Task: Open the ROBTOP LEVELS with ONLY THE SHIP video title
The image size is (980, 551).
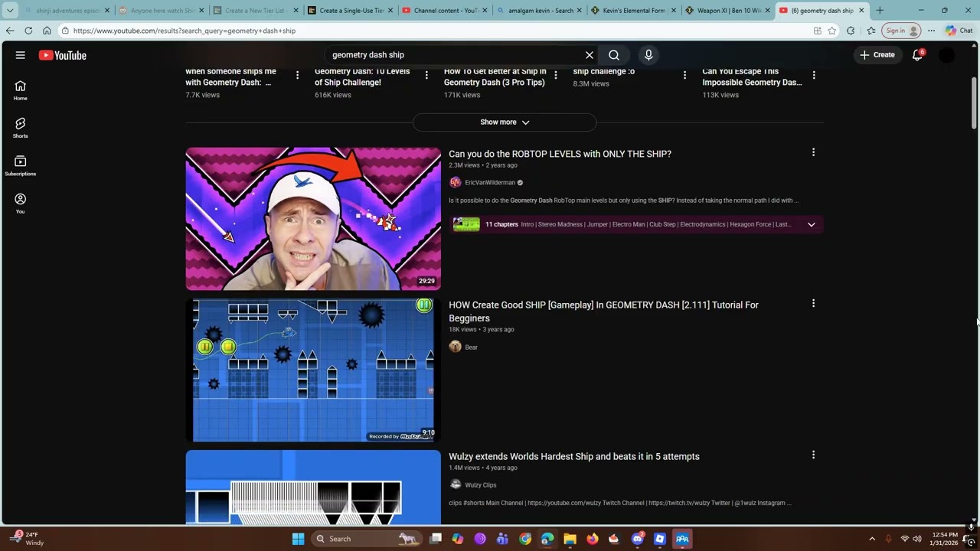Action: 560,154
